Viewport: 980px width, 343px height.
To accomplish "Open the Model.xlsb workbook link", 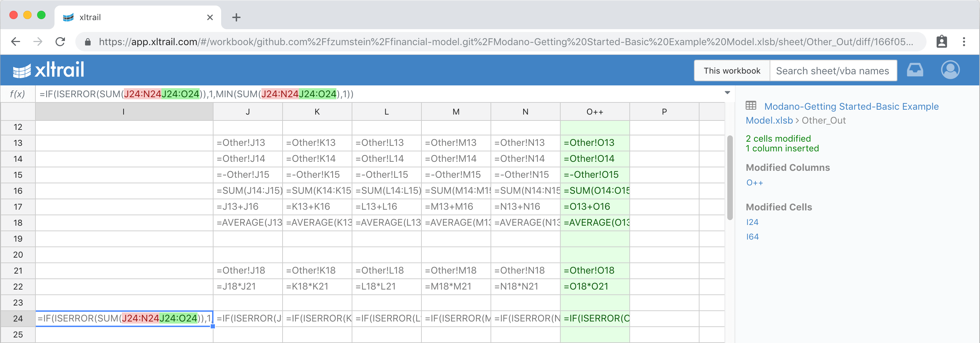I will [x=769, y=120].
